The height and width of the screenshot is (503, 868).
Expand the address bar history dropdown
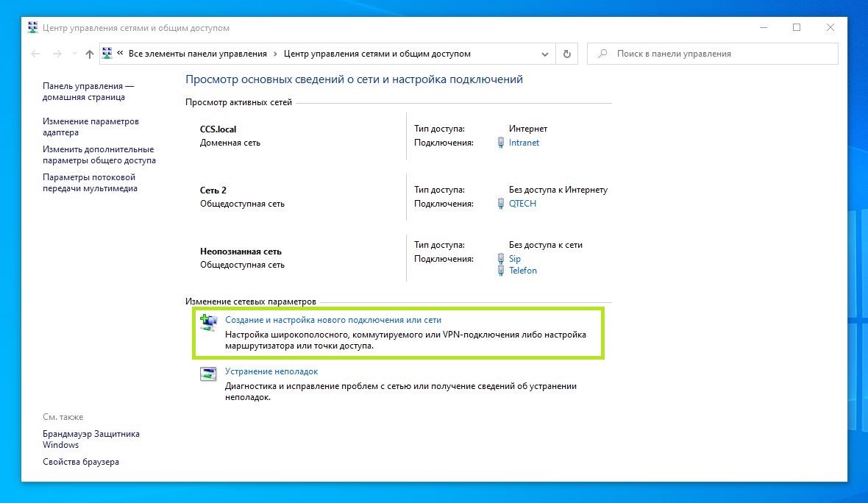545,54
